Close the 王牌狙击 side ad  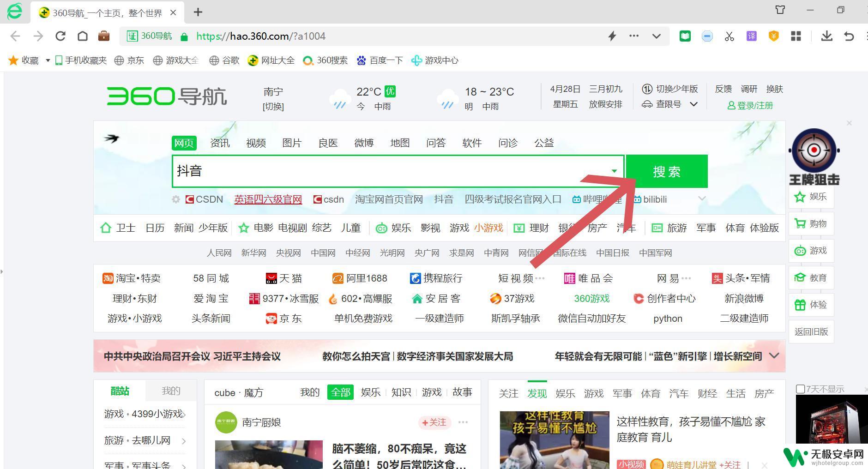coord(849,123)
